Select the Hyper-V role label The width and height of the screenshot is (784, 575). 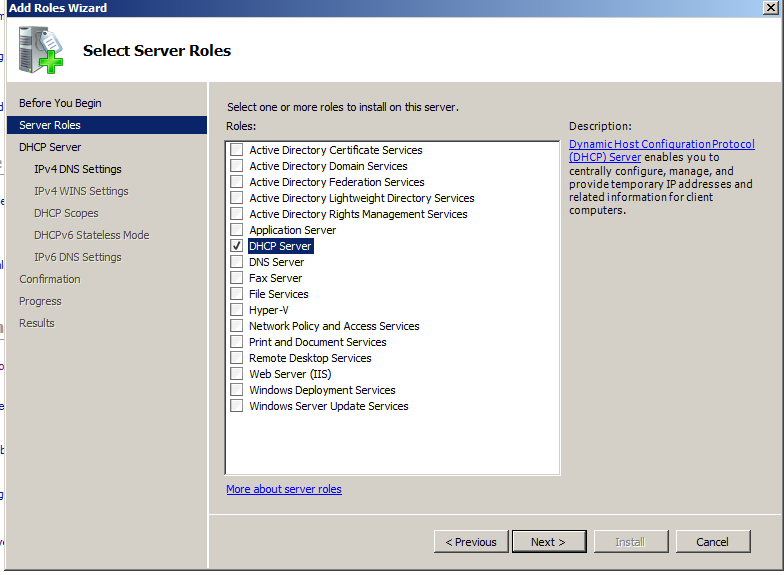(268, 310)
